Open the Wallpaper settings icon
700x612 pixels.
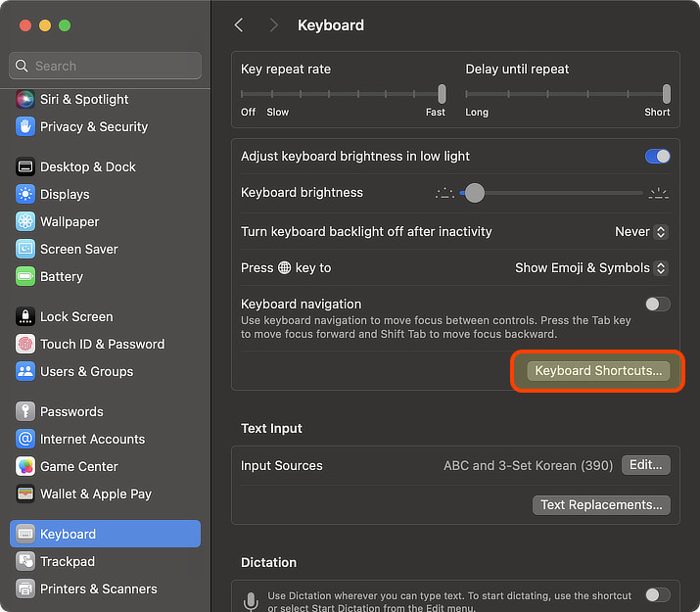pyautogui.click(x=25, y=221)
